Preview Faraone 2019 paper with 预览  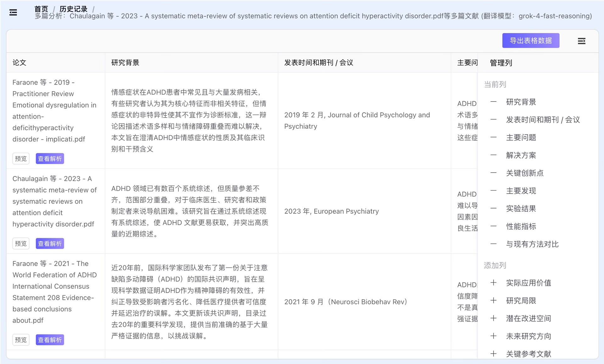21,159
